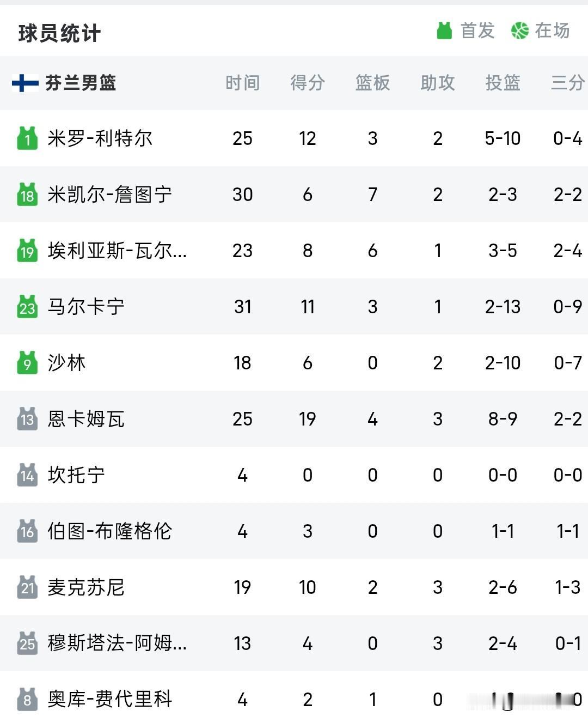Select the 时间 column header
The height and width of the screenshot is (723, 588).
[242, 83]
